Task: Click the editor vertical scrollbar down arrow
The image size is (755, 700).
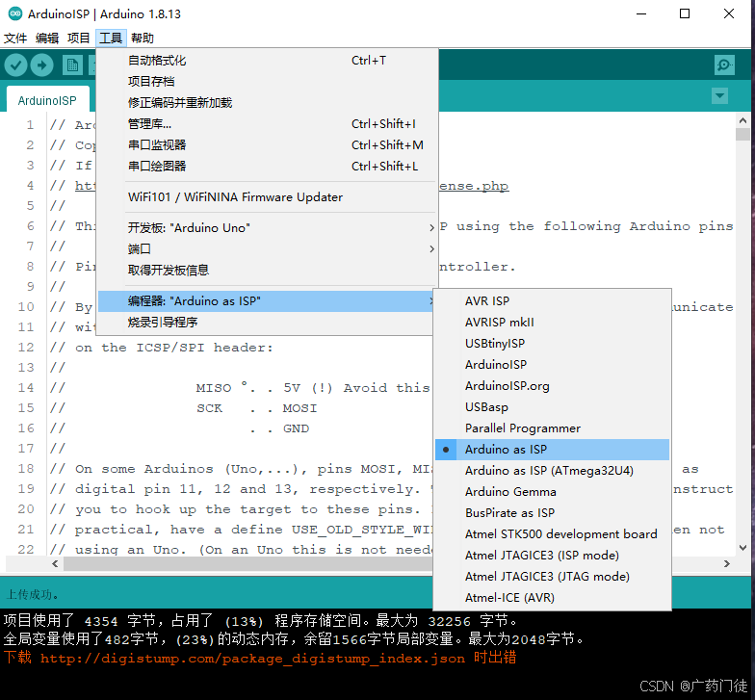Action: pos(742,547)
